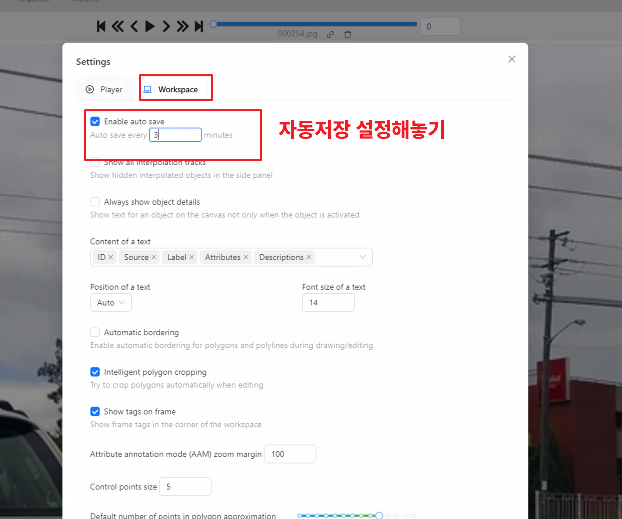Click the AAM zoom margin field
This screenshot has width=622, height=519.
pyautogui.click(x=290, y=454)
